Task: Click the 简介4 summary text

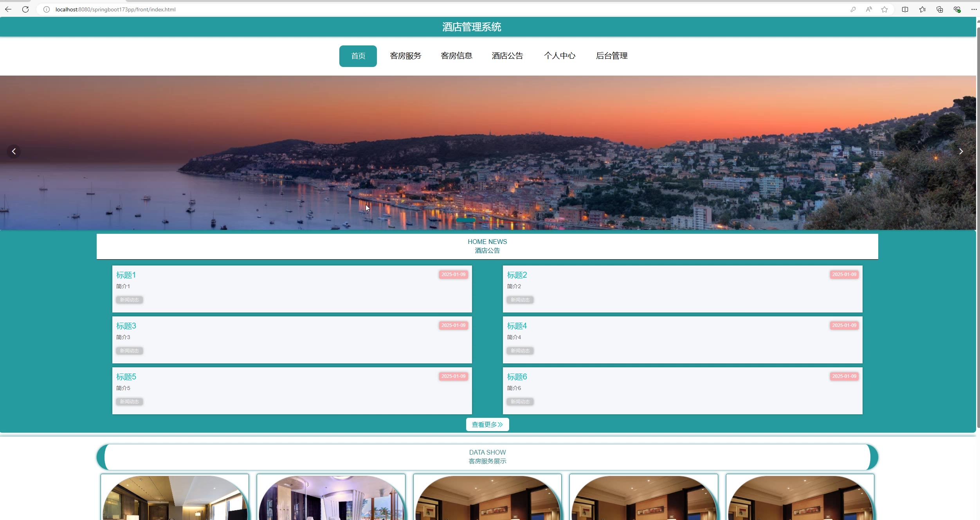Action: tap(514, 337)
